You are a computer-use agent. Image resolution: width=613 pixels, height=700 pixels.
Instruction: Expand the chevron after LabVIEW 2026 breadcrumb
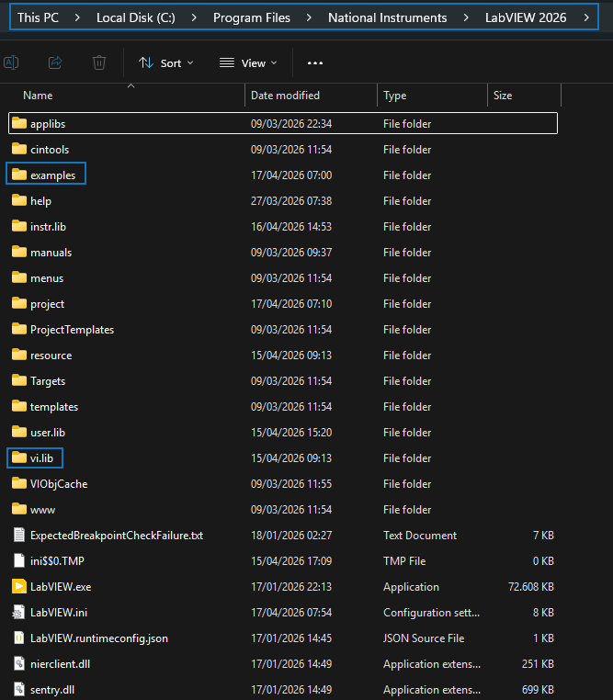pyautogui.click(x=586, y=17)
